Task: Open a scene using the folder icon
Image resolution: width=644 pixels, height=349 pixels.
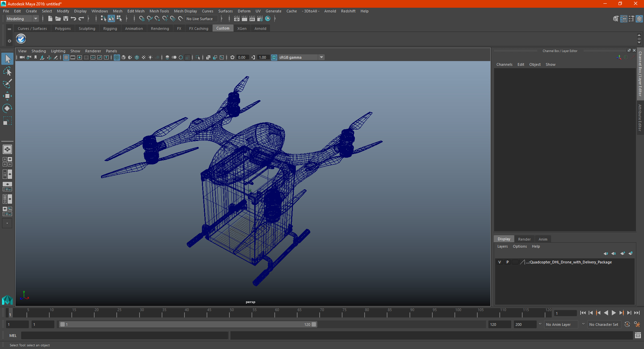Action: 58,19
